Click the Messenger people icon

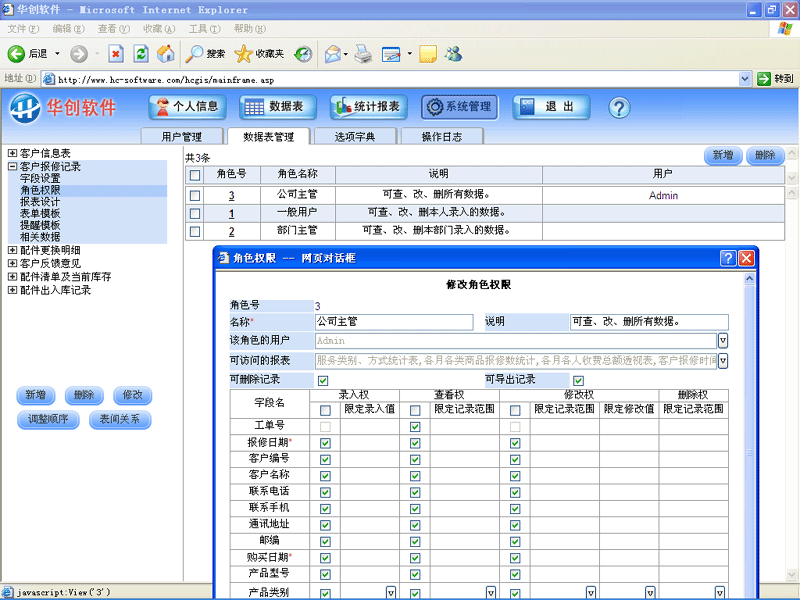[453, 54]
